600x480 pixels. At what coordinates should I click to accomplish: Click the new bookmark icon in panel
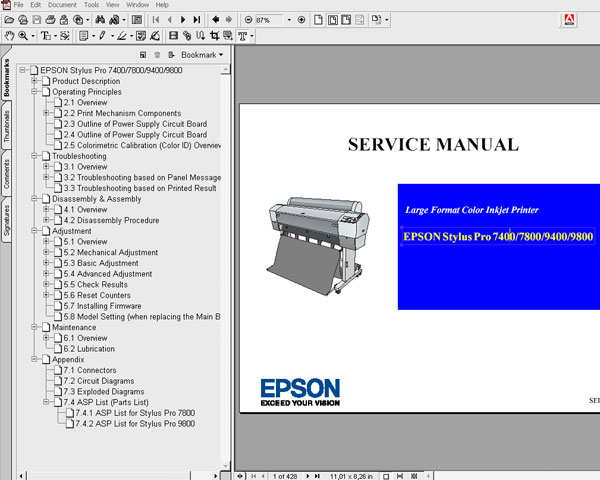143,55
